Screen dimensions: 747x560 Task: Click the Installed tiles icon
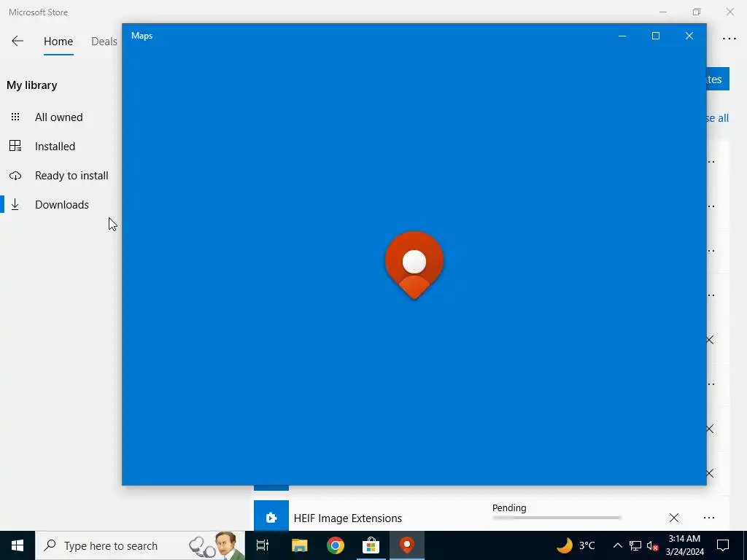pos(15,146)
